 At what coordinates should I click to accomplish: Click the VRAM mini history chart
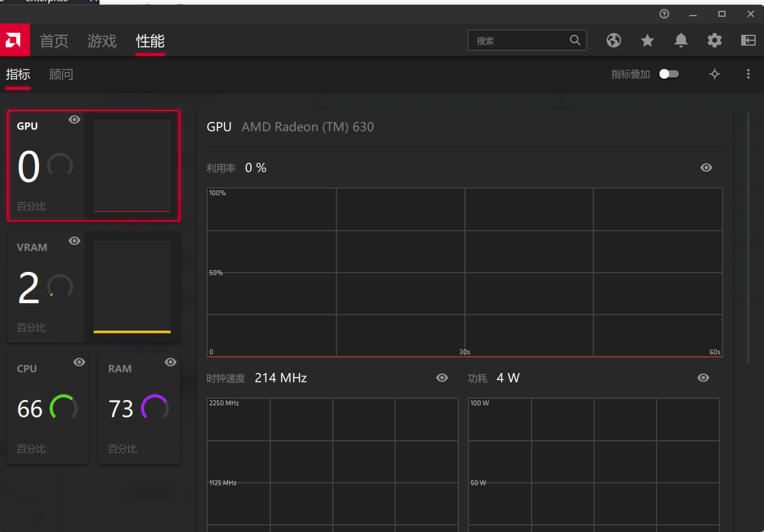pyautogui.click(x=132, y=287)
